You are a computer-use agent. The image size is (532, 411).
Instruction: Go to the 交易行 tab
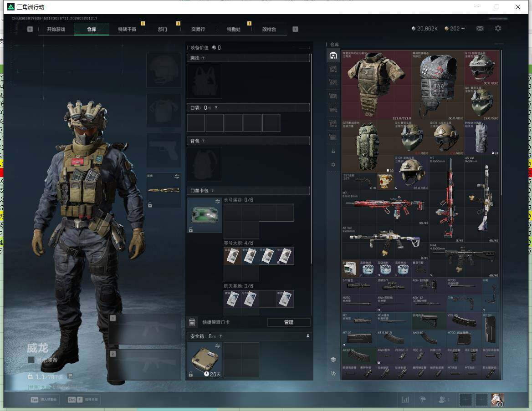pyautogui.click(x=198, y=29)
